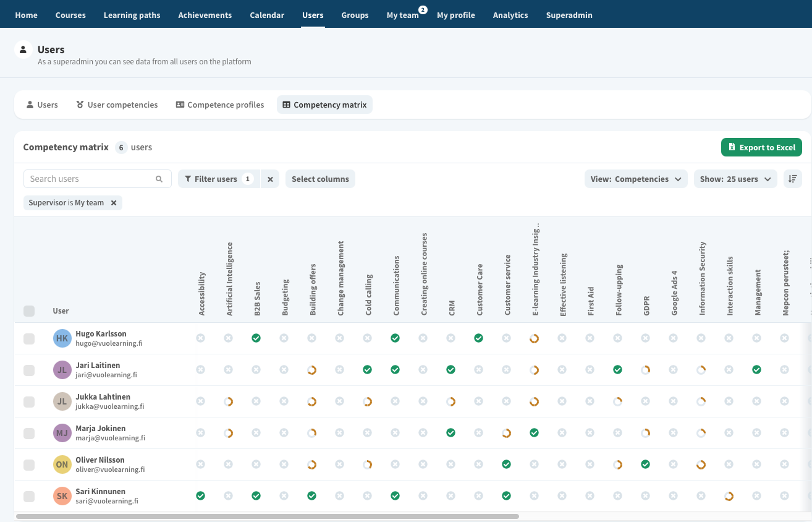Open the Analytics section in the navigation bar
Image resolution: width=812 pixels, height=522 pixels.
coord(510,14)
